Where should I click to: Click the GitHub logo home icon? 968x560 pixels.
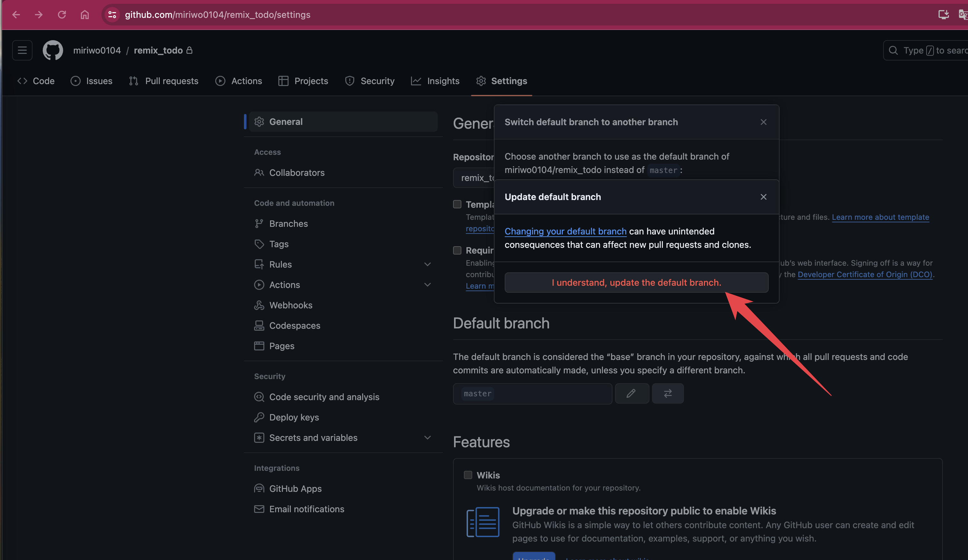[53, 50]
